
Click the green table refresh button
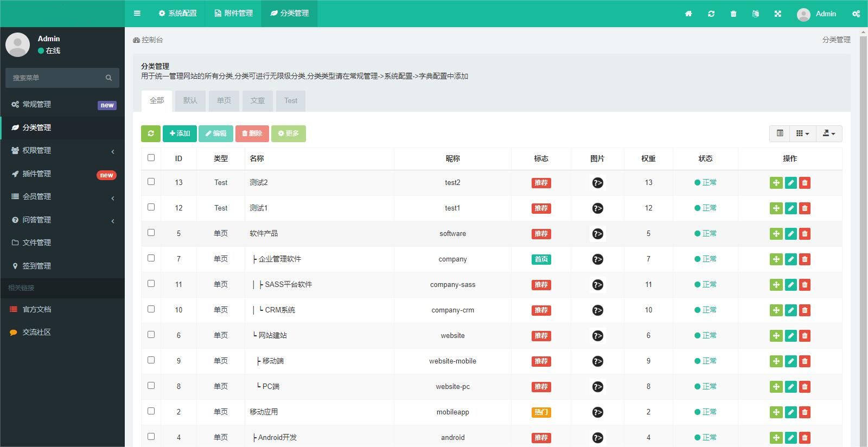pyautogui.click(x=151, y=133)
